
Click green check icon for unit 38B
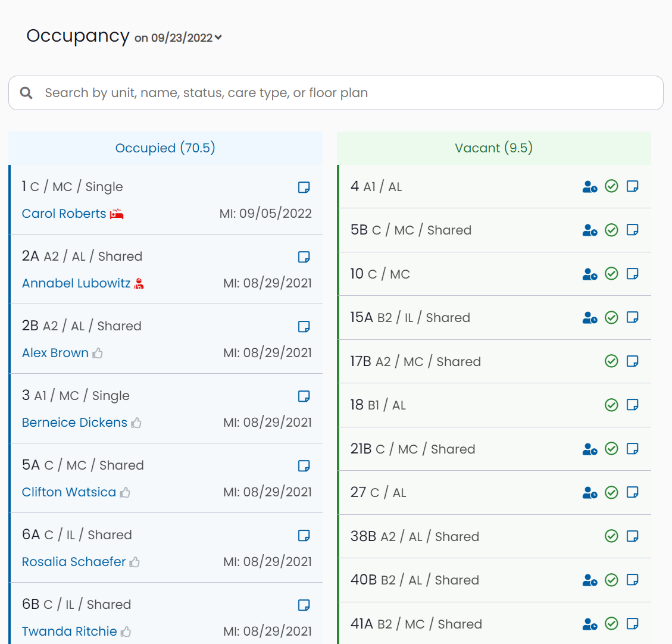(611, 536)
